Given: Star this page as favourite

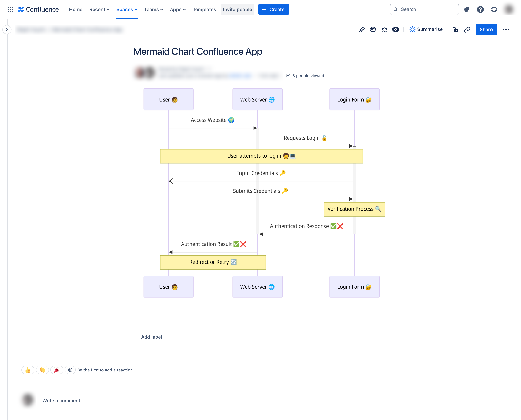Looking at the screenshot, I should coord(384,29).
